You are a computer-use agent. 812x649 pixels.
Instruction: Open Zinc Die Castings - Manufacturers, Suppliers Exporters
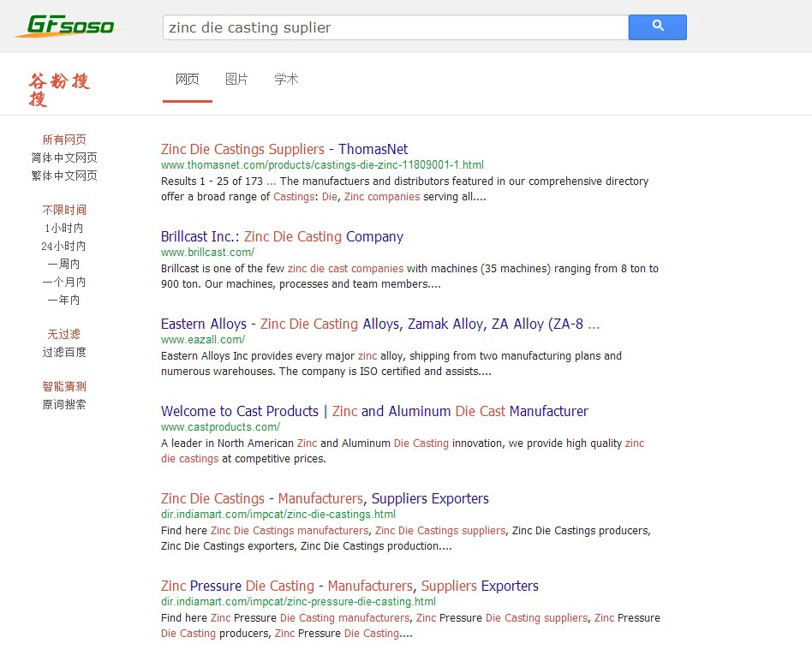tap(325, 499)
